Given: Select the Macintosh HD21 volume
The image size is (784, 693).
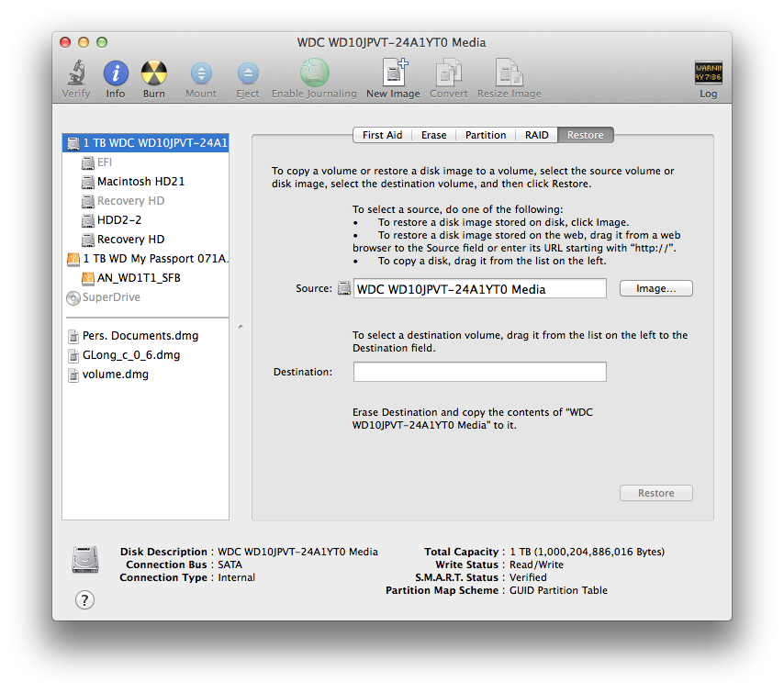Looking at the screenshot, I should click(145, 182).
